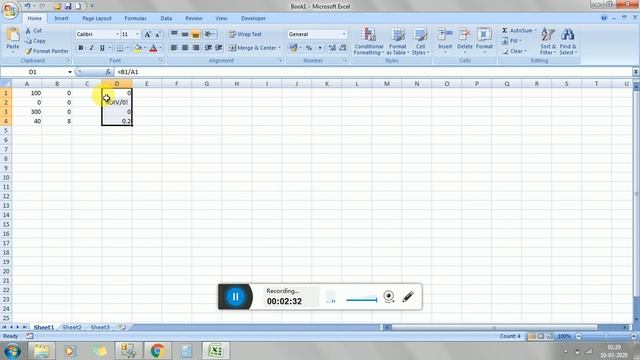This screenshot has width=640, height=360.
Task: Open Cell Styles gallery
Action: (420, 41)
